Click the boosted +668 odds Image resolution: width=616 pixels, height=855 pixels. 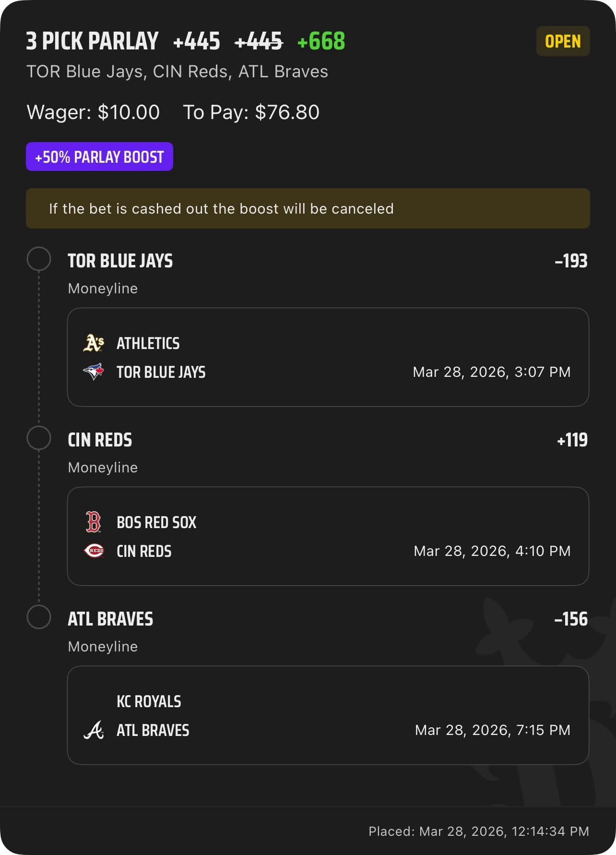321,41
